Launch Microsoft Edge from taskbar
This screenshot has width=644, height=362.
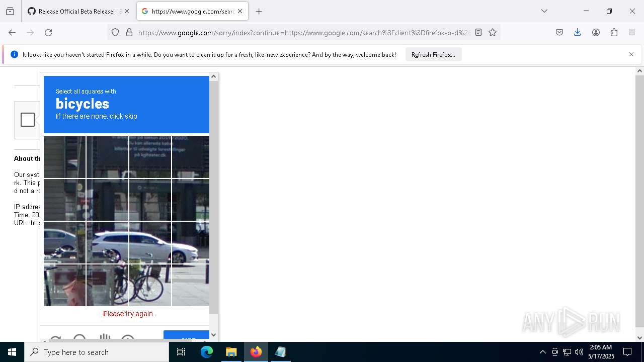coord(207,352)
